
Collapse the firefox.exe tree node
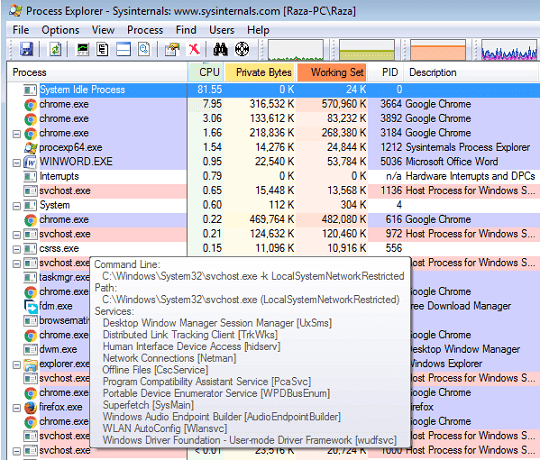click(x=17, y=408)
